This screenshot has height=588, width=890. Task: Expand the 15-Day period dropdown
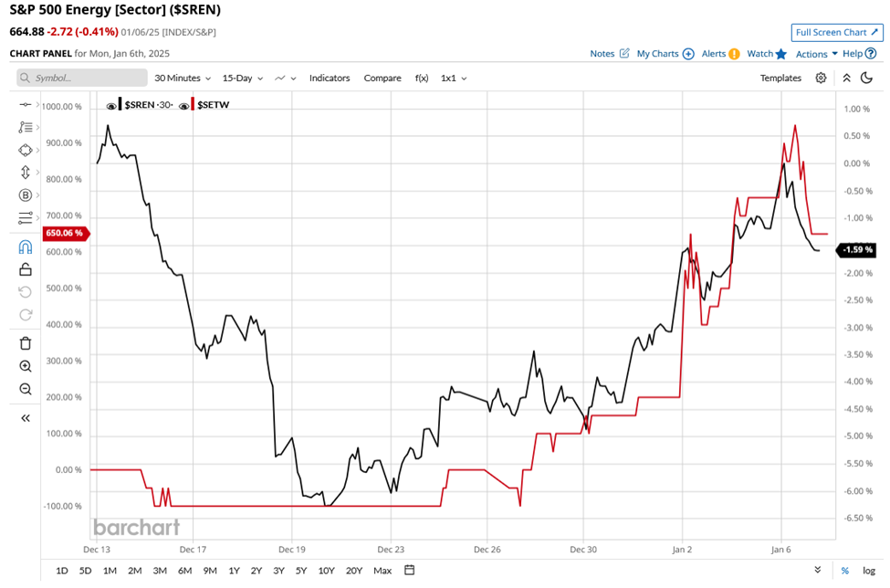(243, 79)
